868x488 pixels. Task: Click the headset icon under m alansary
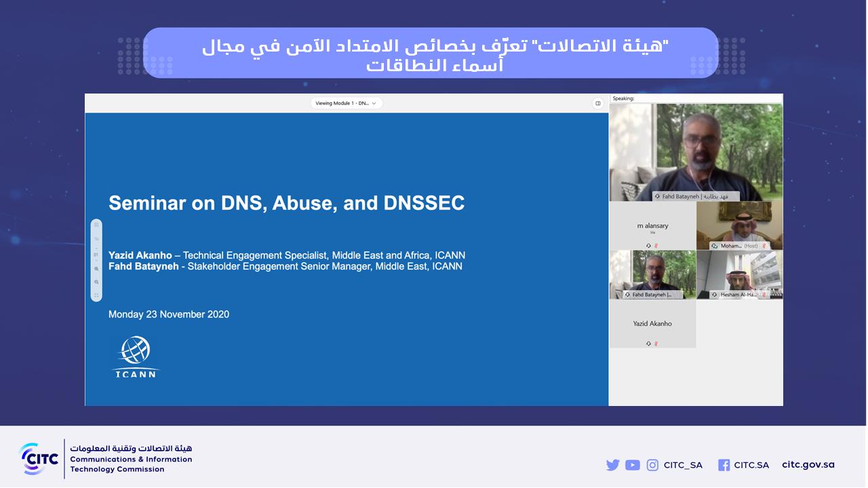pos(648,245)
